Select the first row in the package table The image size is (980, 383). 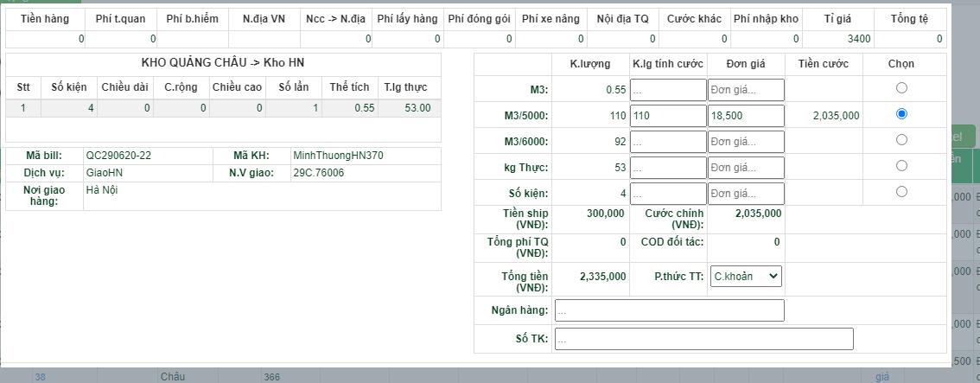[x=223, y=108]
